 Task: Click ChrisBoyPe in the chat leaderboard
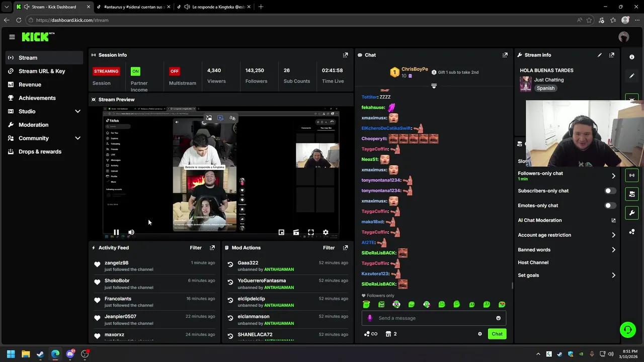click(x=415, y=69)
